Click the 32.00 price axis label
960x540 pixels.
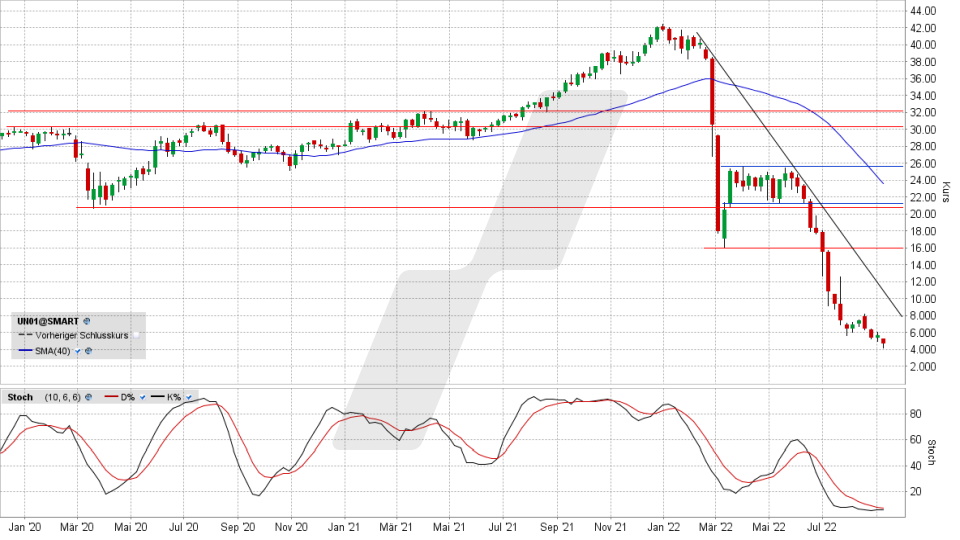pos(923,113)
